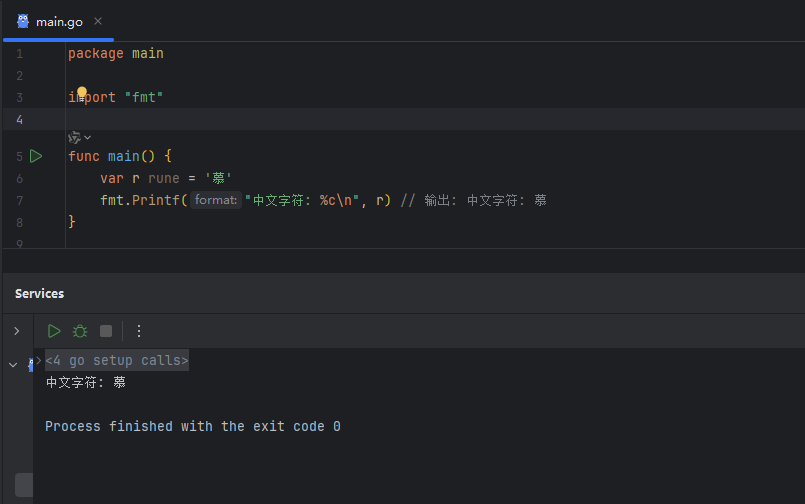Close the main.go editor tab
This screenshot has height=504, width=805.
pyautogui.click(x=97, y=22)
